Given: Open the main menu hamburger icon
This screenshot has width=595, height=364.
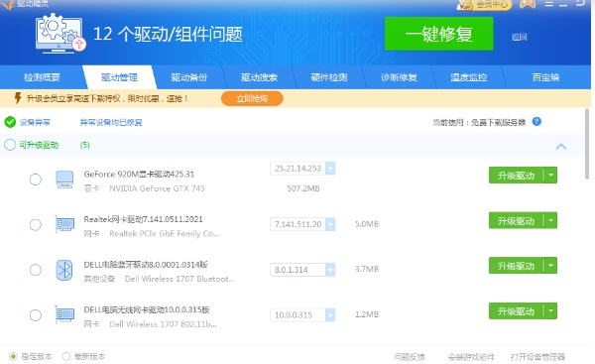Looking at the screenshot, I should [548, 4].
